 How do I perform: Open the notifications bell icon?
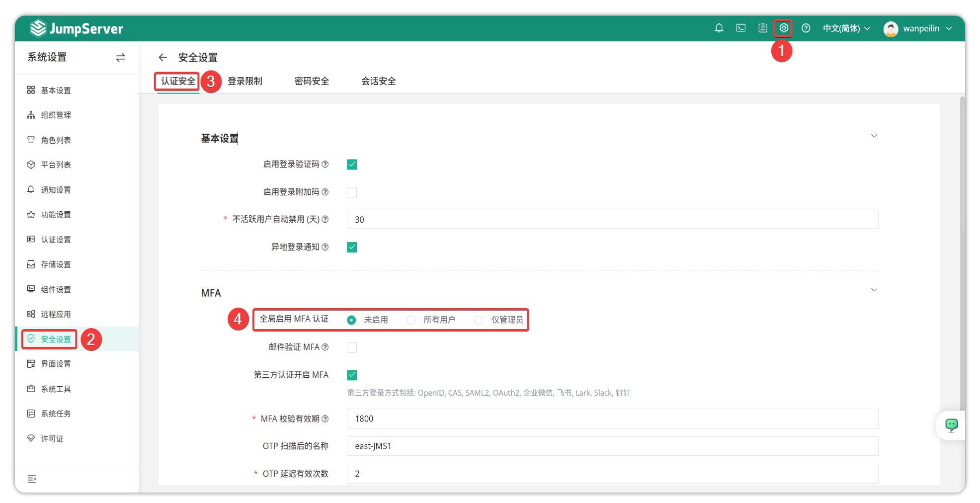pyautogui.click(x=719, y=28)
